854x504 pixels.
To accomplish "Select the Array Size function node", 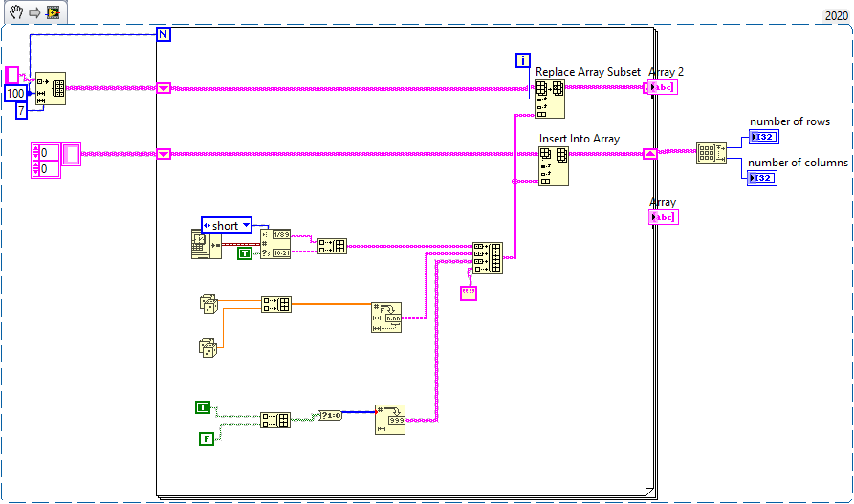I will tap(712, 153).
